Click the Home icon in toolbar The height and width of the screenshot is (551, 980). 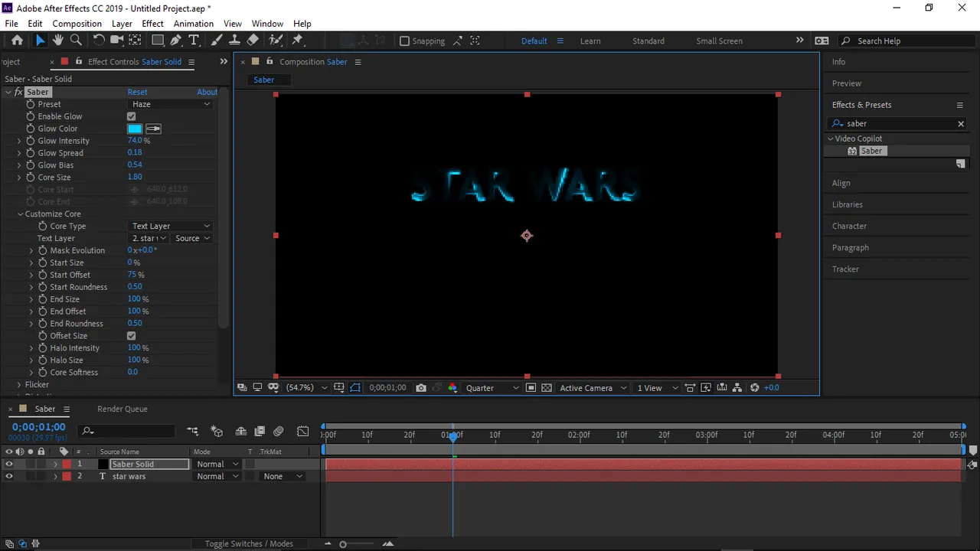coord(17,41)
